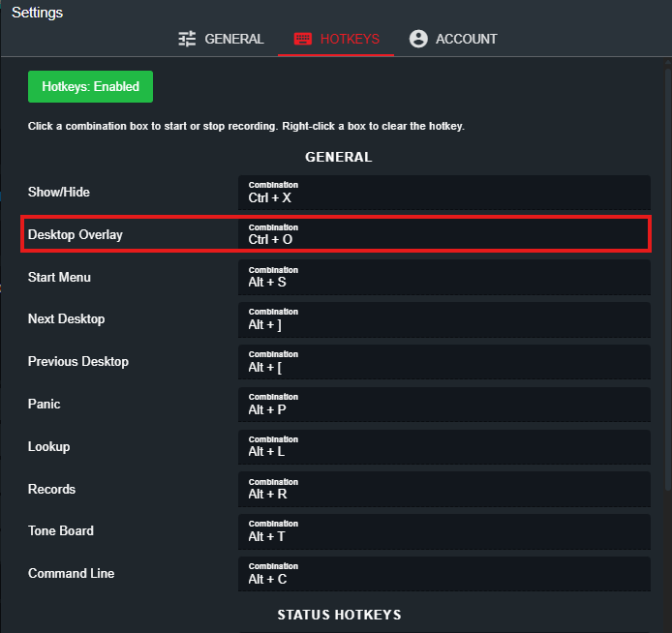Click the Desktop Overlay row label

[76, 234]
